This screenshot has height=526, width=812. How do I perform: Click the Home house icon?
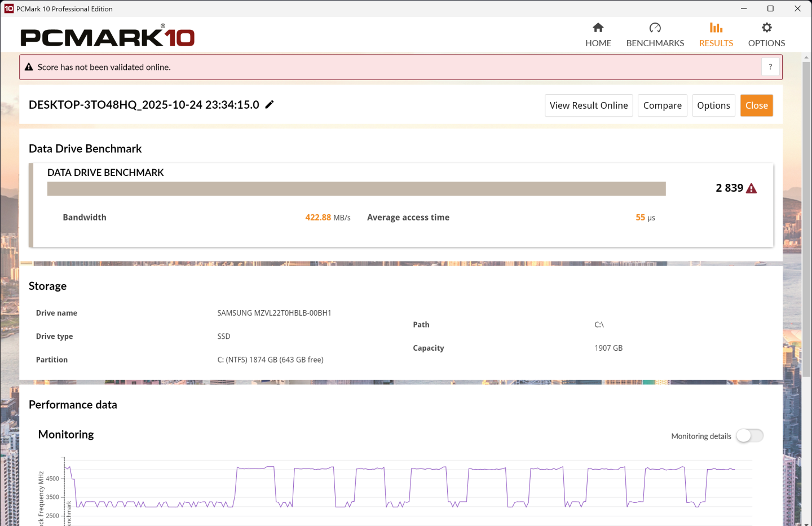(x=598, y=28)
